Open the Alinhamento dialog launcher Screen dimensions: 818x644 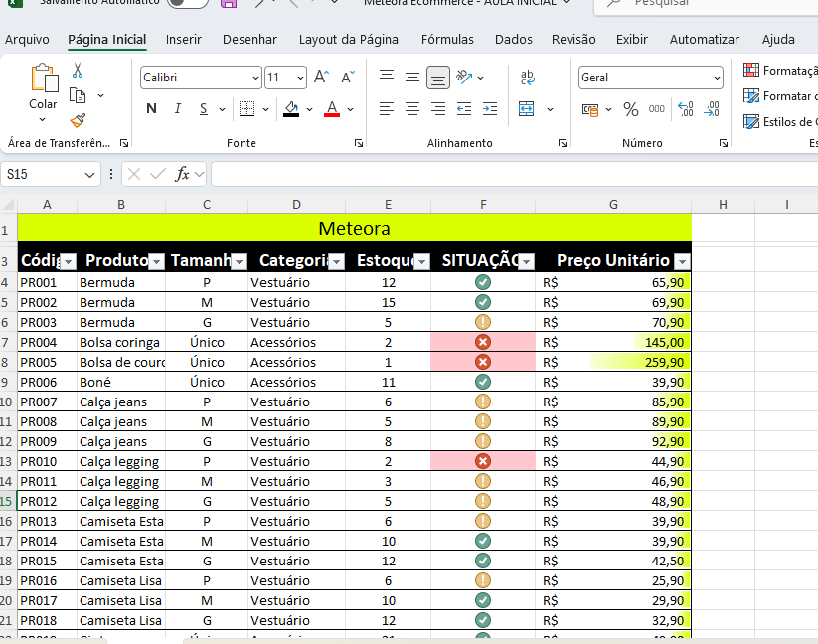click(563, 143)
